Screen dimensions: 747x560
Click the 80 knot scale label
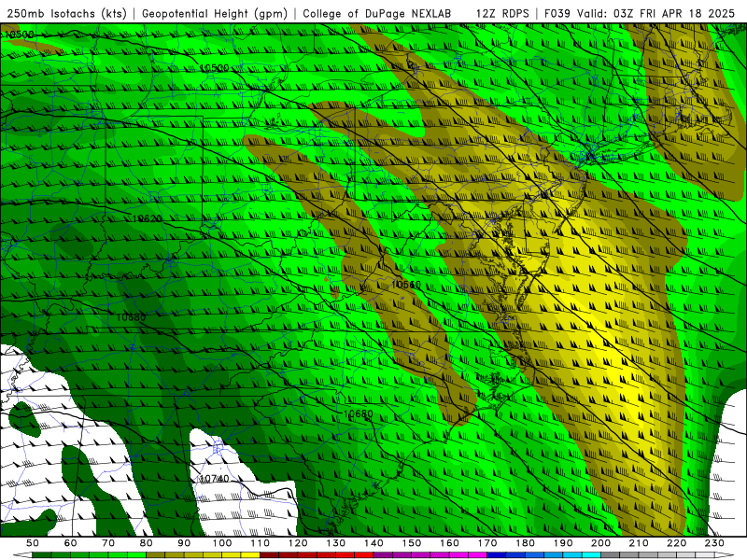[x=147, y=543]
